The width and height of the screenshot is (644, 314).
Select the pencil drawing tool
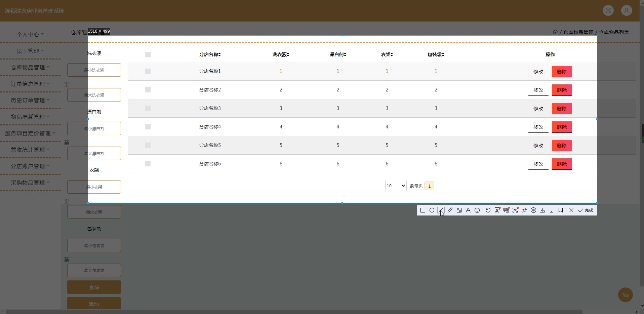(450, 210)
